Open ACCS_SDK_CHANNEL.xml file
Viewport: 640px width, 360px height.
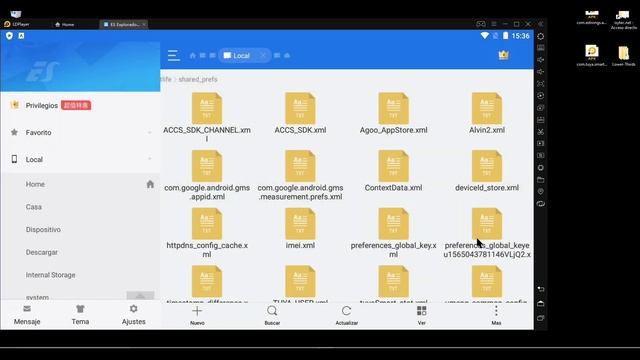[x=207, y=117]
